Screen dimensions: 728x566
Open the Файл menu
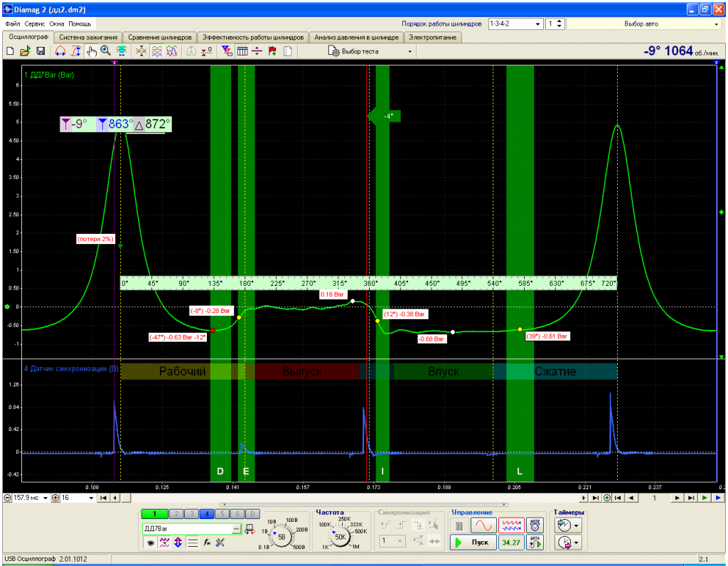pos(13,23)
